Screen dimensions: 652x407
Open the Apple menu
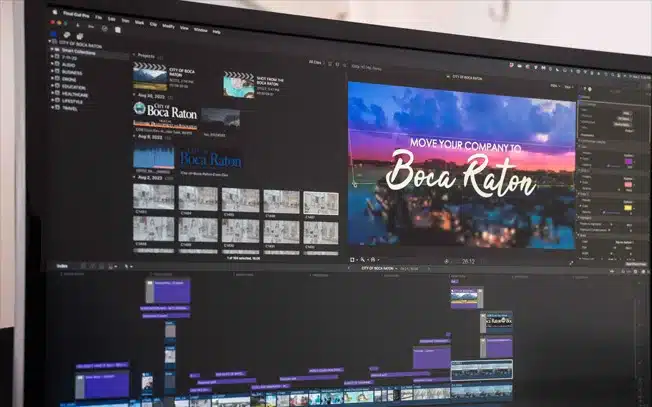56,12
